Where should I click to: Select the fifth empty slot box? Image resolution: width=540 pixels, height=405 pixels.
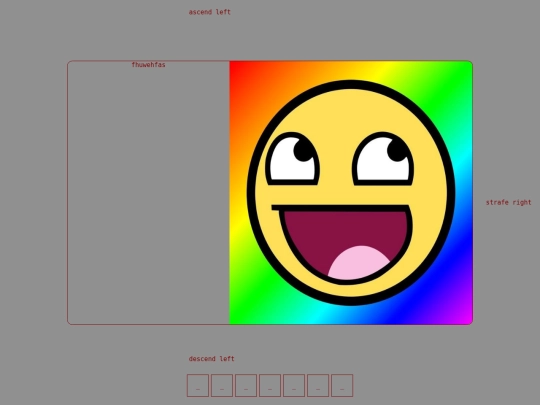tap(294, 385)
